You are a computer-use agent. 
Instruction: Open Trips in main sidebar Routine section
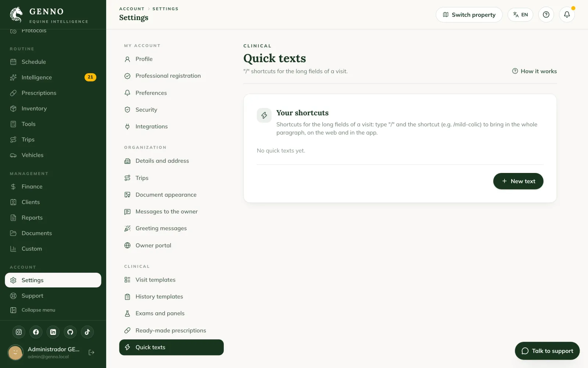coord(53,139)
